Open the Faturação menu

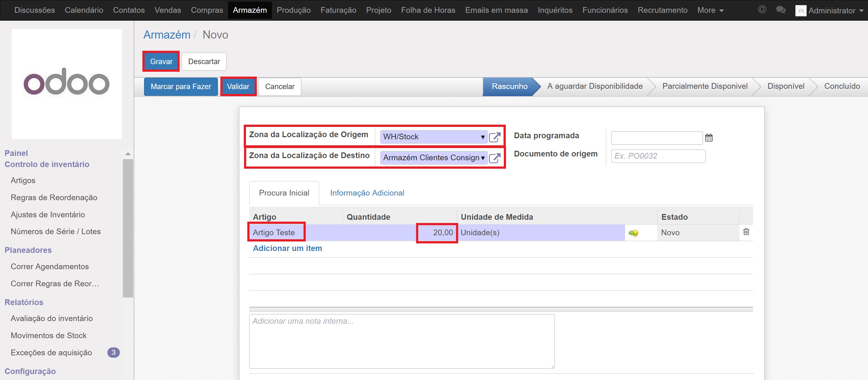(338, 10)
